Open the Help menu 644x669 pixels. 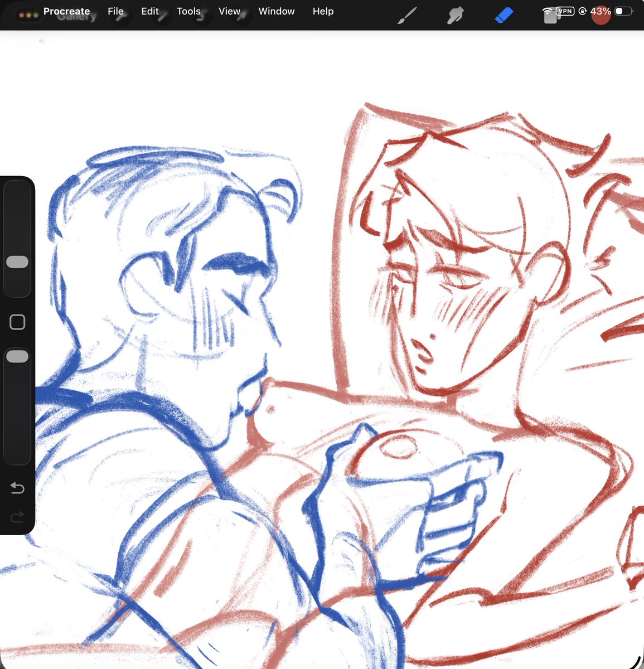[x=323, y=11]
